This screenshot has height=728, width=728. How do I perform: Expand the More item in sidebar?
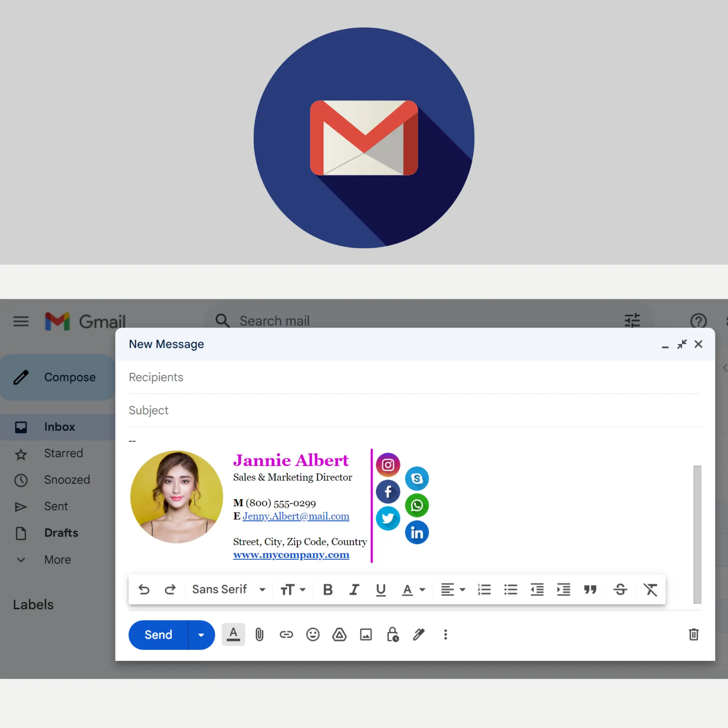[57, 560]
